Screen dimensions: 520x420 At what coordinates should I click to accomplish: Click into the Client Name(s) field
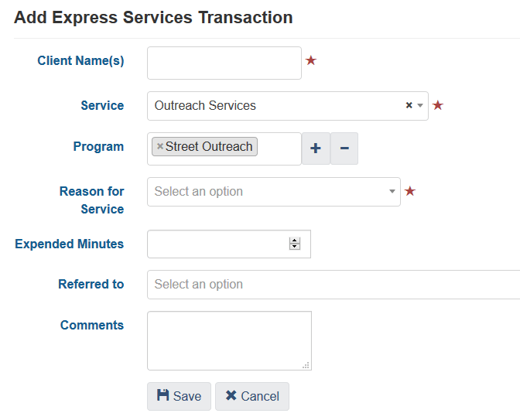pos(224,63)
